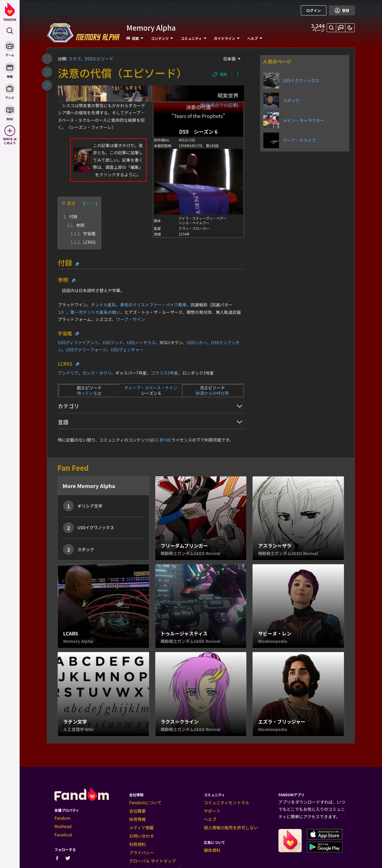The width and height of the screenshot is (382, 868).
Task: Go to previous episode 待っている女
Action: click(x=89, y=393)
